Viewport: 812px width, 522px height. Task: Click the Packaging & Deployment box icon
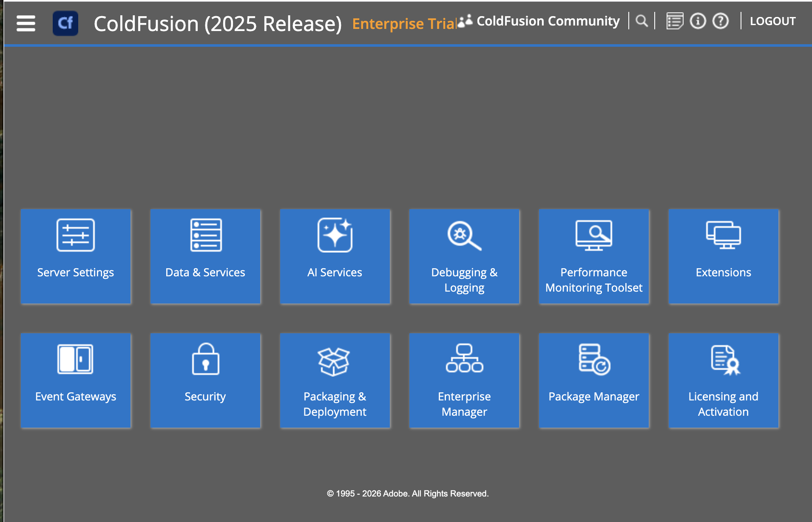pos(334,362)
